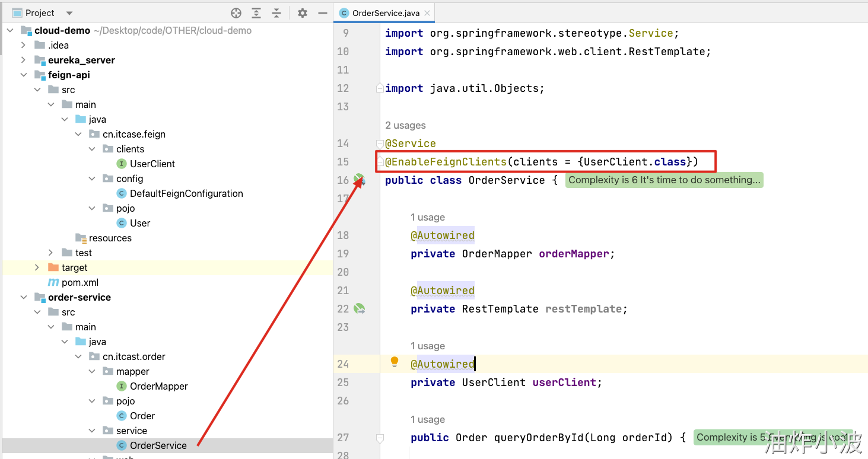Click the Spring gutter icon beside line 16
The width and height of the screenshot is (868, 459).
pos(360,179)
